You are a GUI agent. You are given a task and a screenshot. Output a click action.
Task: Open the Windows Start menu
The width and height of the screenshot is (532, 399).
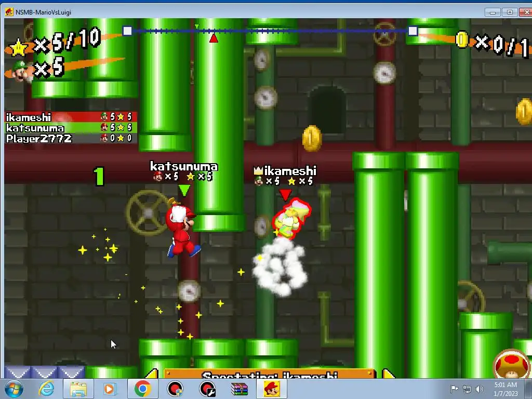(x=14, y=389)
